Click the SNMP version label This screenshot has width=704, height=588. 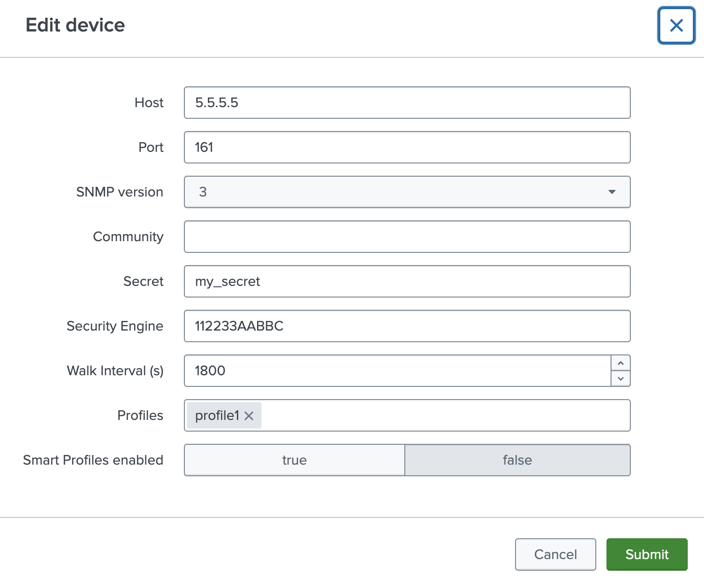point(119,192)
